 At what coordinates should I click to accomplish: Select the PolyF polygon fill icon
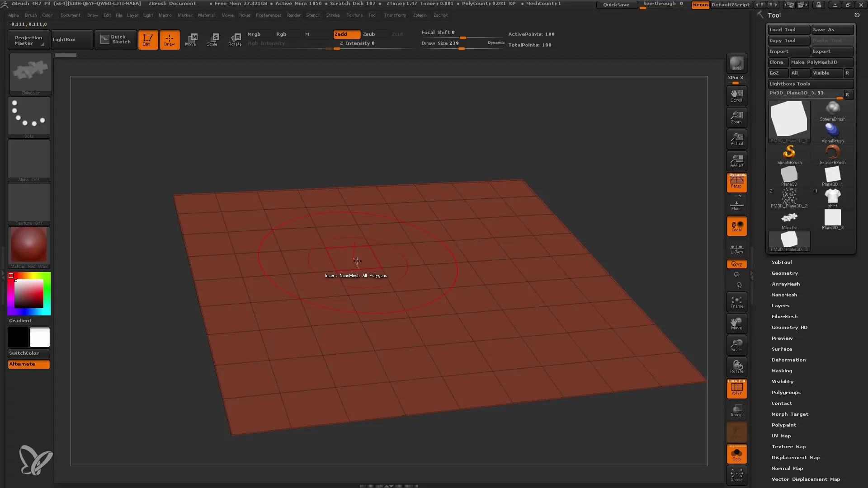[x=736, y=389]
